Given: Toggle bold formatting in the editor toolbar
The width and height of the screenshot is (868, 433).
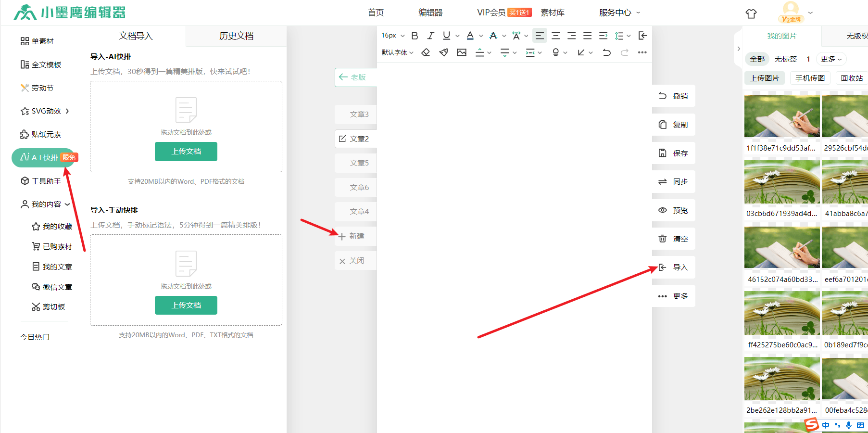Looking at the screenshot, I should (x=415, y=36).
